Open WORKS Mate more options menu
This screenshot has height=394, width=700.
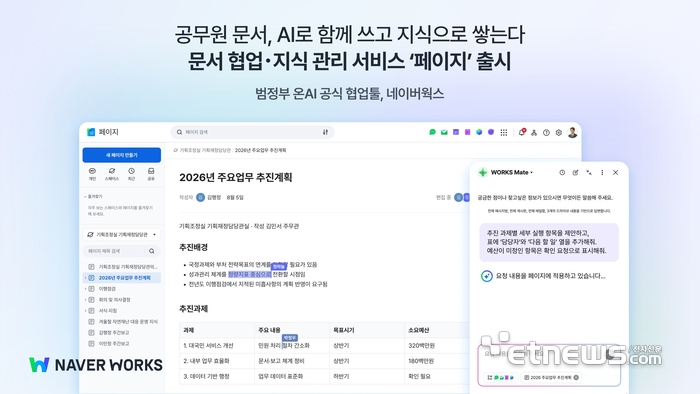click(x=602, y=172)
